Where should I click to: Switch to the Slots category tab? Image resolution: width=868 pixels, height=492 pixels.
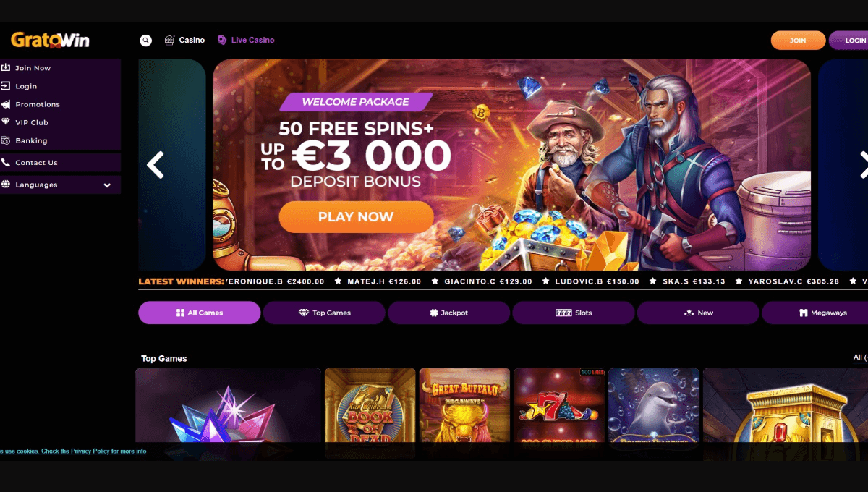click(574, 313)
